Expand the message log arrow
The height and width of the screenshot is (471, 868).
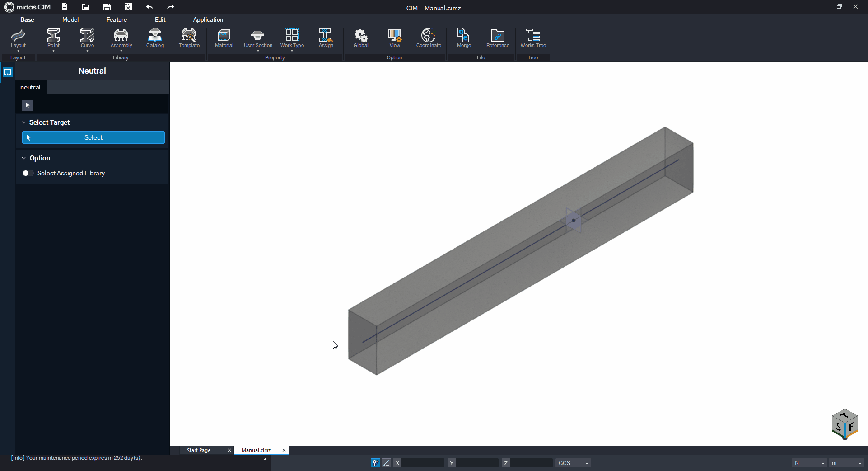click(265, 459)
